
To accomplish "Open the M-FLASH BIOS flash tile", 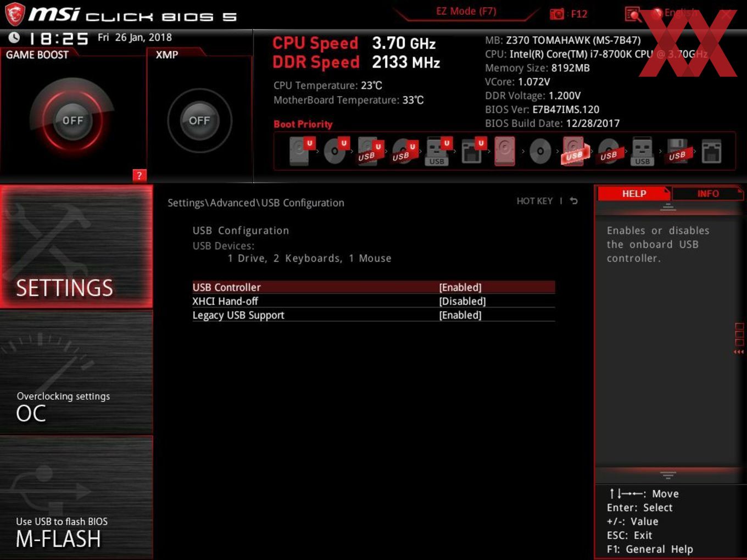I will (x=76, y=497).
